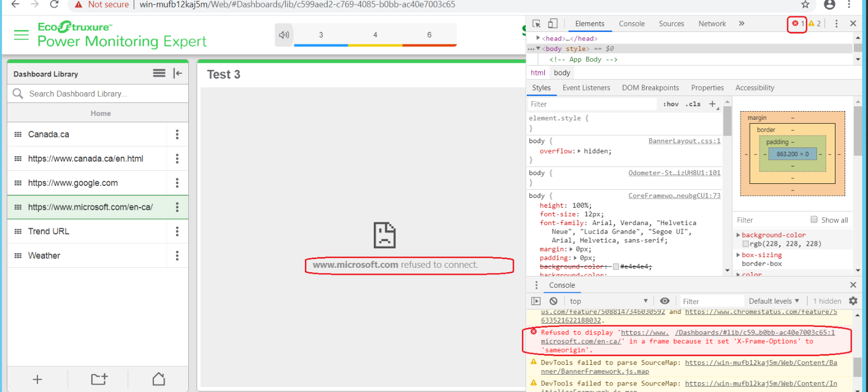
Task: Mute alarms with the speaker icon
Action: click(x=284, y=35)
